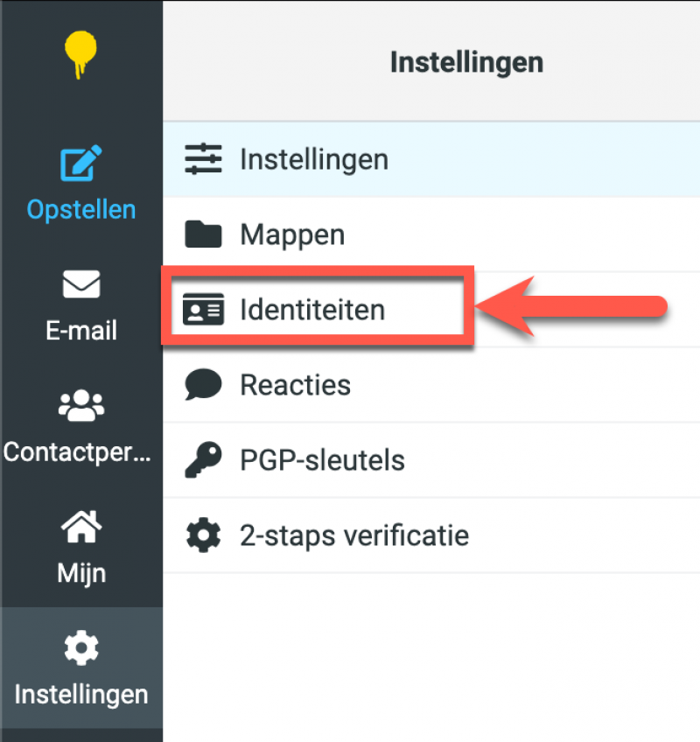Click the sliders icon next to Instellingen
The image size is (700, 742).
[x=203, y=158]
